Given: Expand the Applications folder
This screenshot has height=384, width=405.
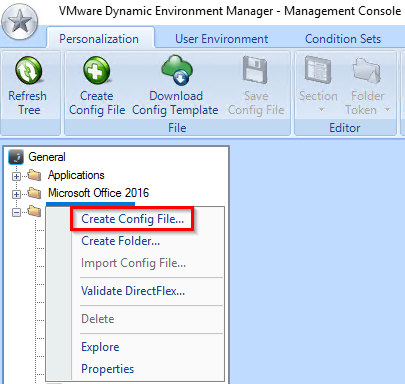Looking at the screenshot, I should click(16, 176).
